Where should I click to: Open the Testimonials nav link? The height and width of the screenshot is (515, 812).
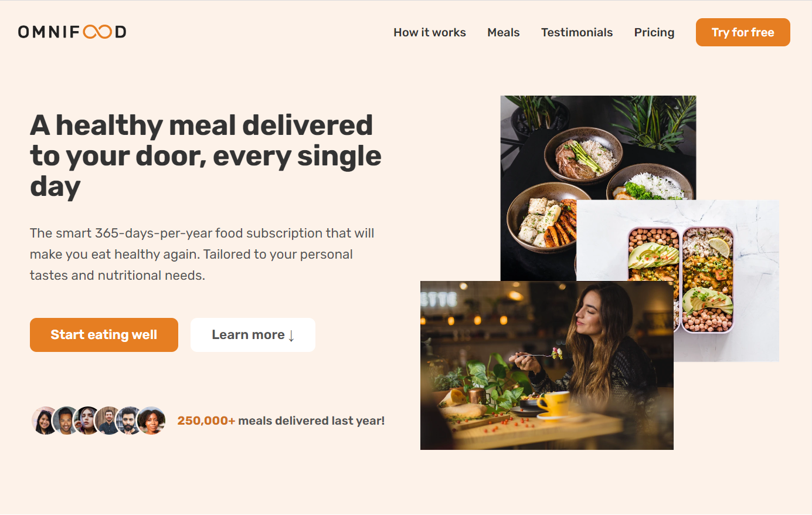(x=577, y=32)
